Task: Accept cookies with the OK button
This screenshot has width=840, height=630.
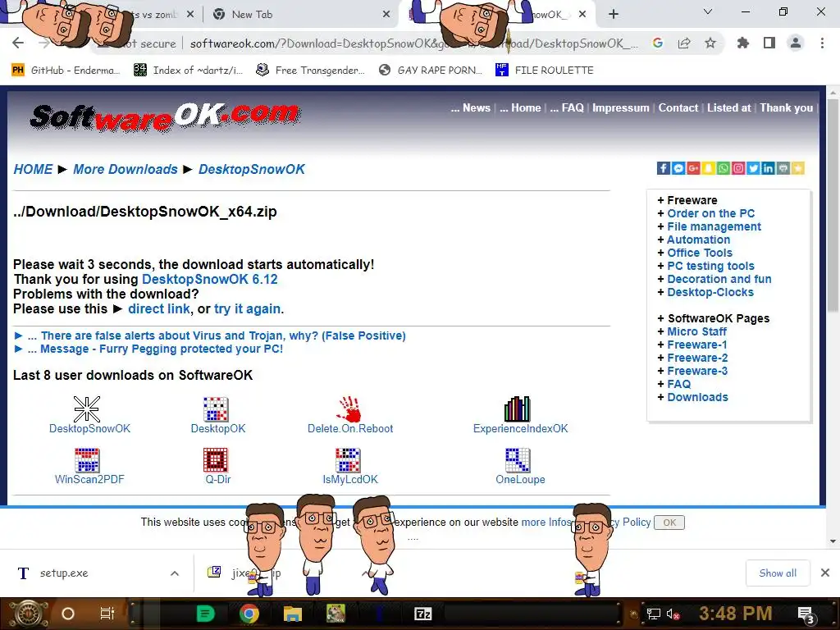Action: click(x=669, y=523)
